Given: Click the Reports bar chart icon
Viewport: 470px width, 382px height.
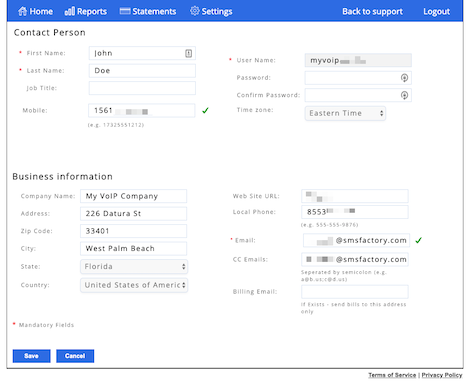Looking at the screenshot, I should (x=70, y=11).
